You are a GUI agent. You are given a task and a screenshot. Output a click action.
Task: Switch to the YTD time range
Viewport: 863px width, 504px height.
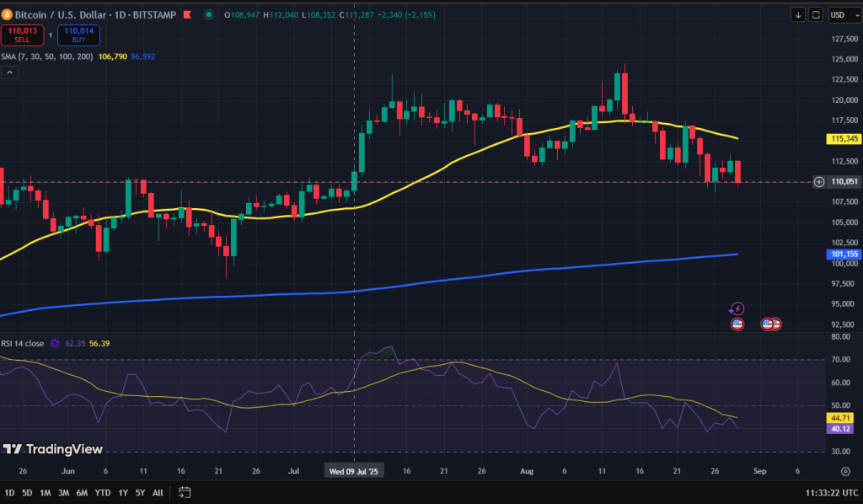pos(102,493)
